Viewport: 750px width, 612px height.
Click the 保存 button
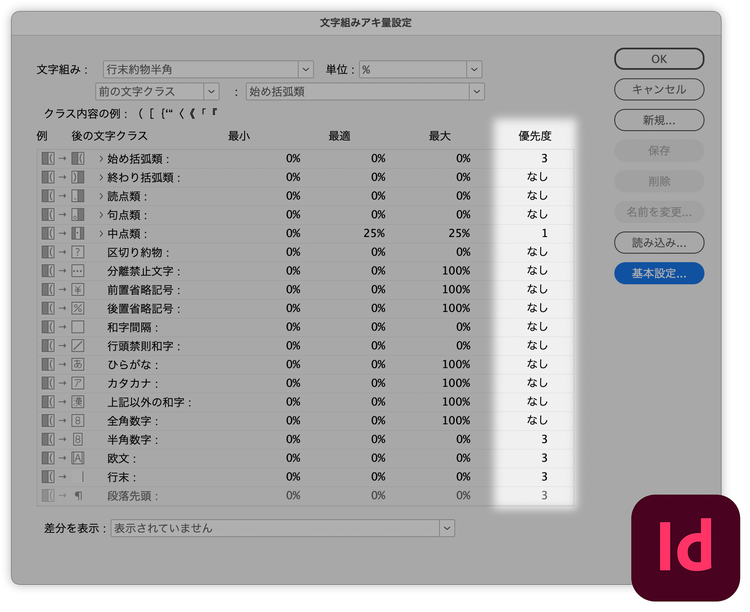tap(659, 151)
